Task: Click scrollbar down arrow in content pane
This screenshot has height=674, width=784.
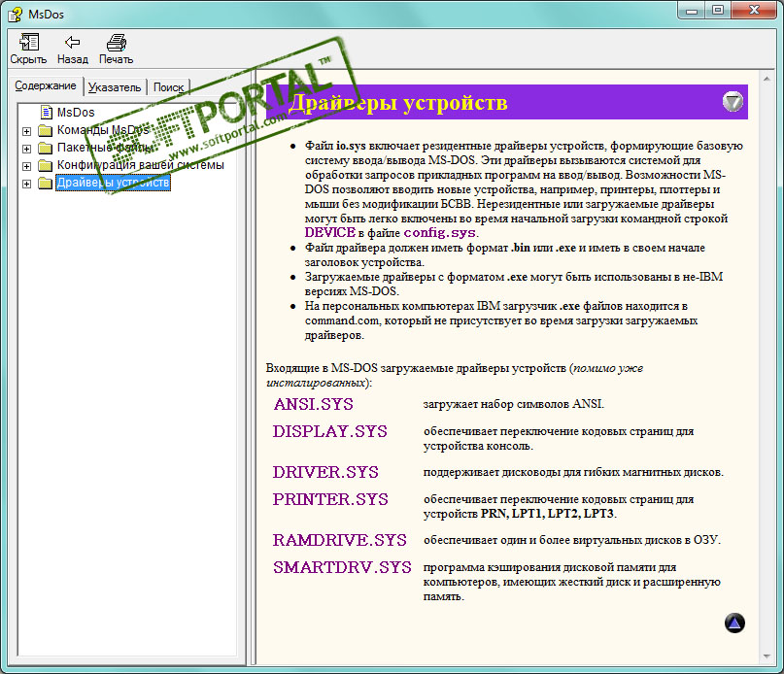Action: click(767, 657)
